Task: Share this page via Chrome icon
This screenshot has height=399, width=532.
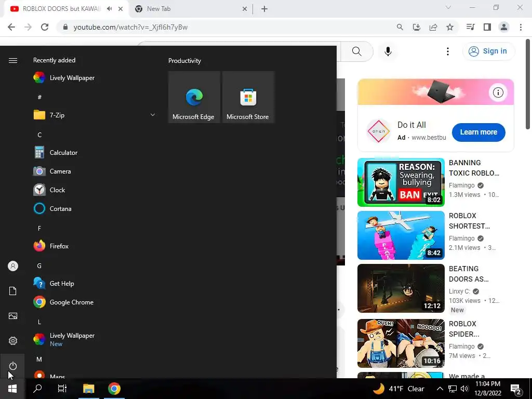Action: [433, 27]
